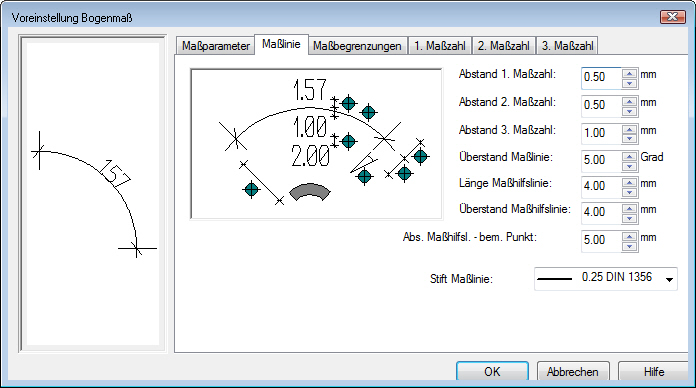696x388 pixels.
Task: Increase Länge Maßhilfslinie spinner up arrow
Action: (629, 182)
